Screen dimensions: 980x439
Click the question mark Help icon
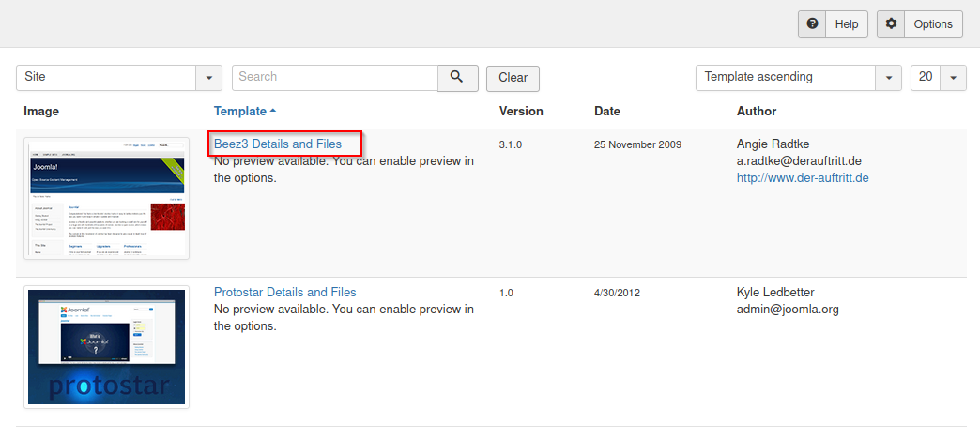[812, 24]
